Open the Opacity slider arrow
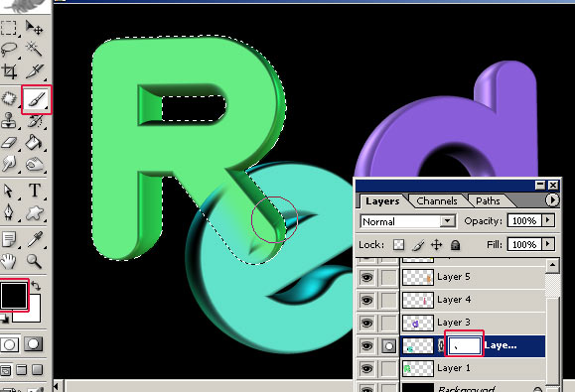The image size is (575, 392). [x=548, y=220]
